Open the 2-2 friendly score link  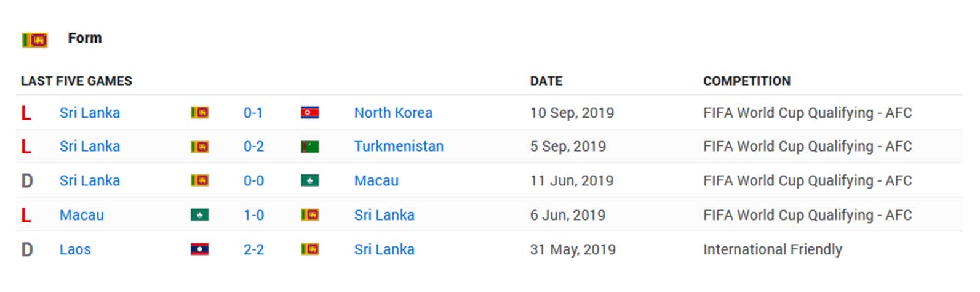coord(253,249)
